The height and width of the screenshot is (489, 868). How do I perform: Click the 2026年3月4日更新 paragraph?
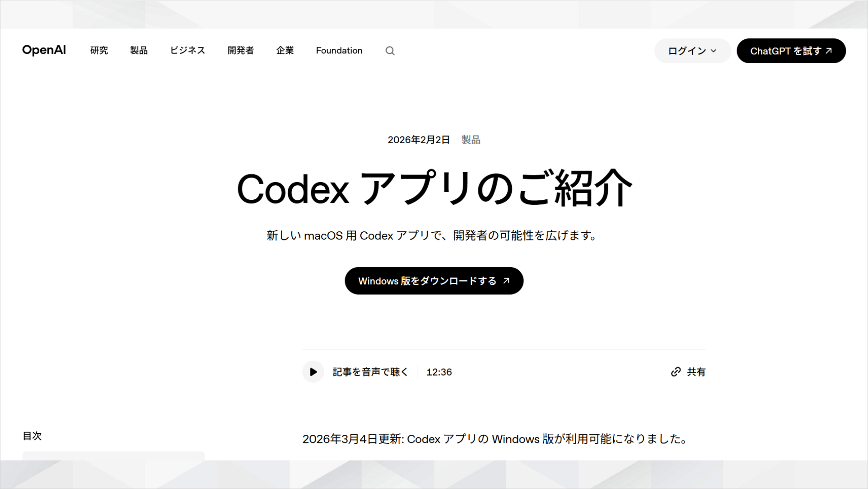(495, 439)
